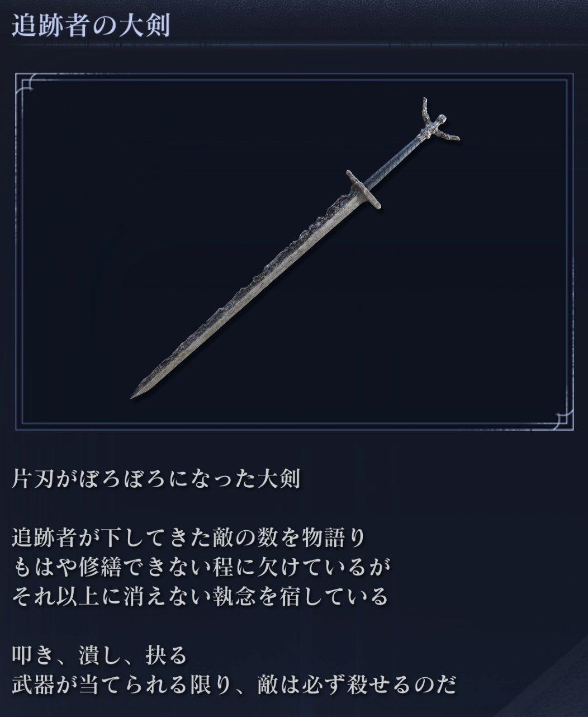Click the text 叩き、潰し、抉る
The width and height of the screenshot is (588, 717).
click(99, 655)
